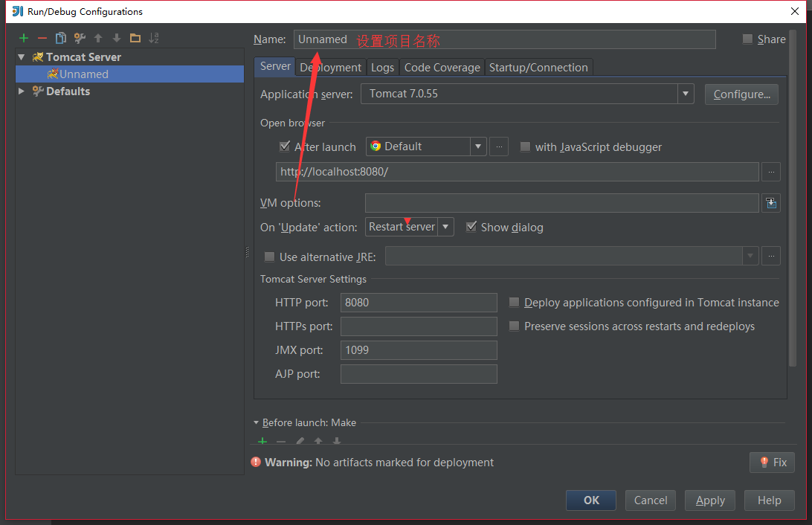Toggle the Share checkbox
Viewport: 812px width, 525px height.
tap(747, 39)
